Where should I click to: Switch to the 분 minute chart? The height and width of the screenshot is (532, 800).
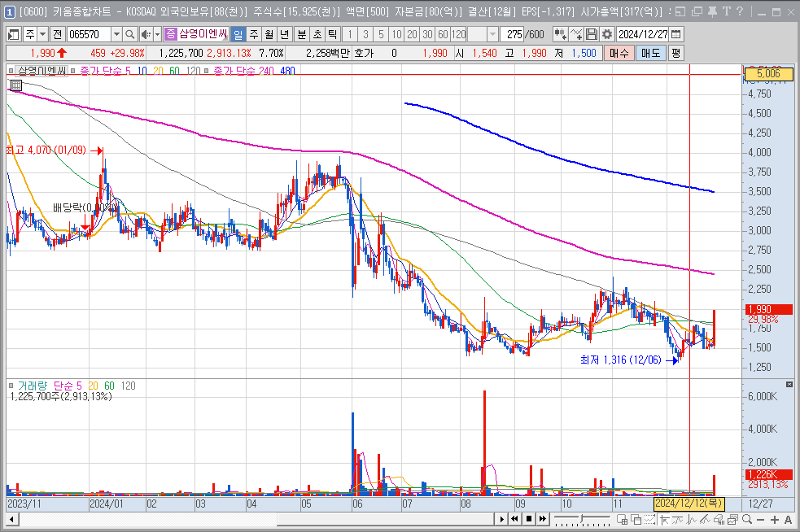pyautogui.click(x=302, y=34)
